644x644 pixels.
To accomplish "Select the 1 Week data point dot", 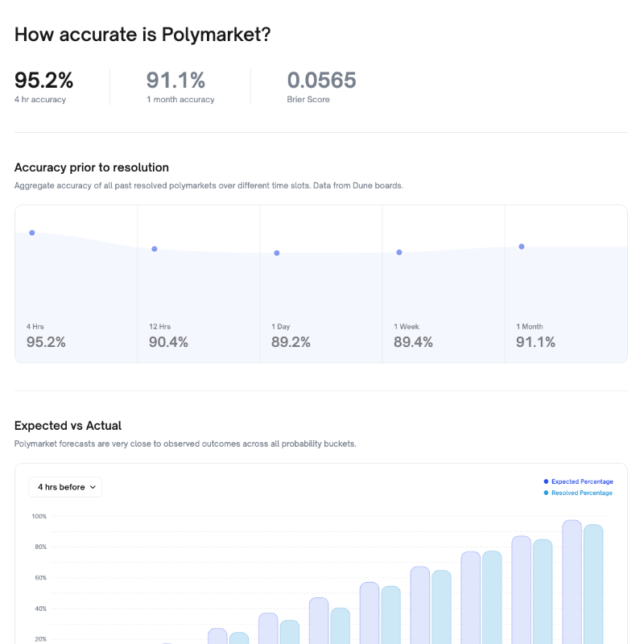I will coord(399,252).
